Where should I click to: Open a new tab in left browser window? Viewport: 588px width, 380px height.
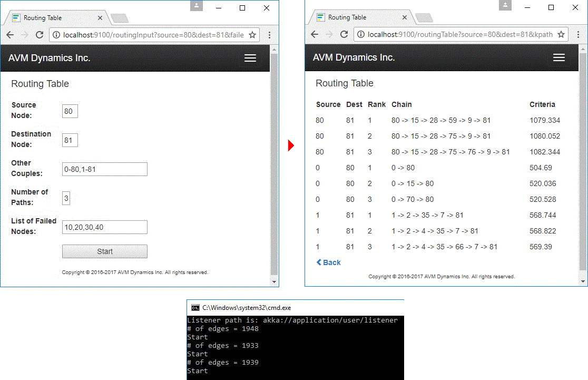coord(120,18)
